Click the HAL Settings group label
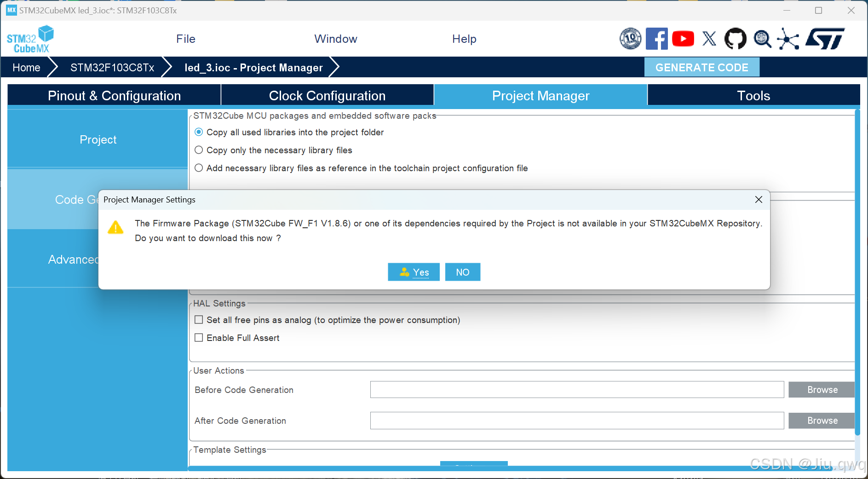 click(219, 303)
